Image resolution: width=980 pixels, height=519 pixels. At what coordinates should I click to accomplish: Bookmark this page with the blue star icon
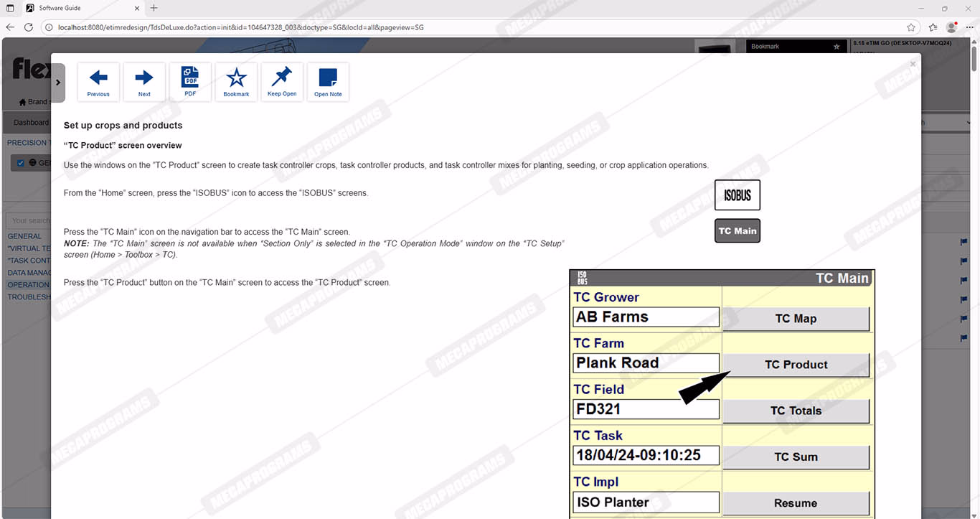pos(236,82)
